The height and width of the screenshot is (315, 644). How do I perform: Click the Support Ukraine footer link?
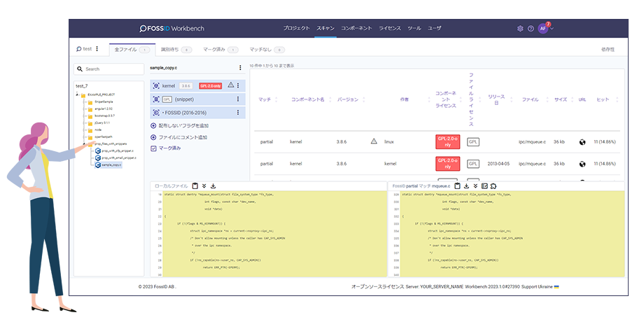click(540, 287)
